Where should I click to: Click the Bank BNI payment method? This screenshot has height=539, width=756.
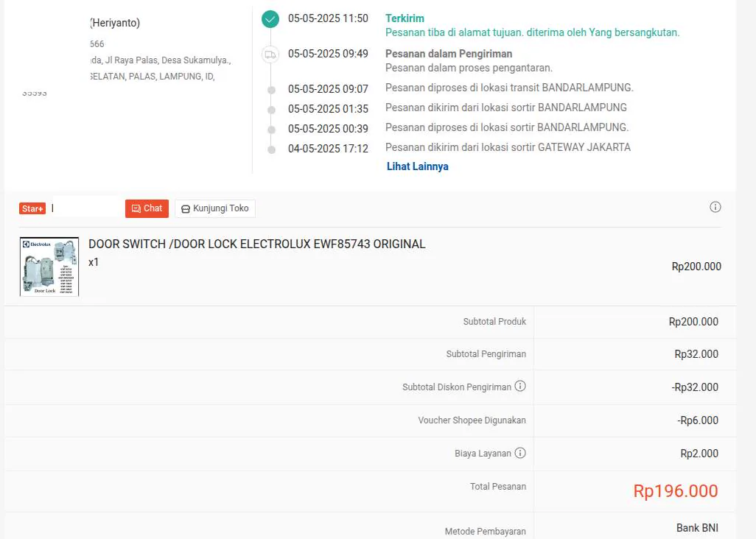click(x=697, y=528)
